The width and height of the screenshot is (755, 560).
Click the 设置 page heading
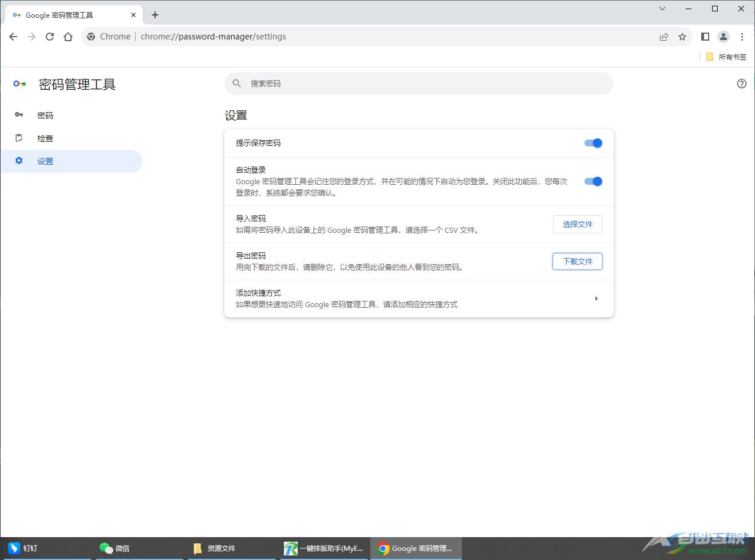click(236, 116)
